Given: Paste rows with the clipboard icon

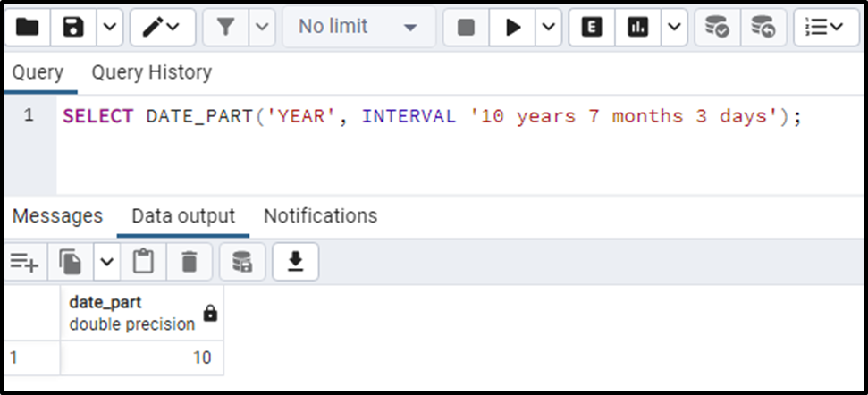Looking at the screenshot, I should (x=143, y=262).
